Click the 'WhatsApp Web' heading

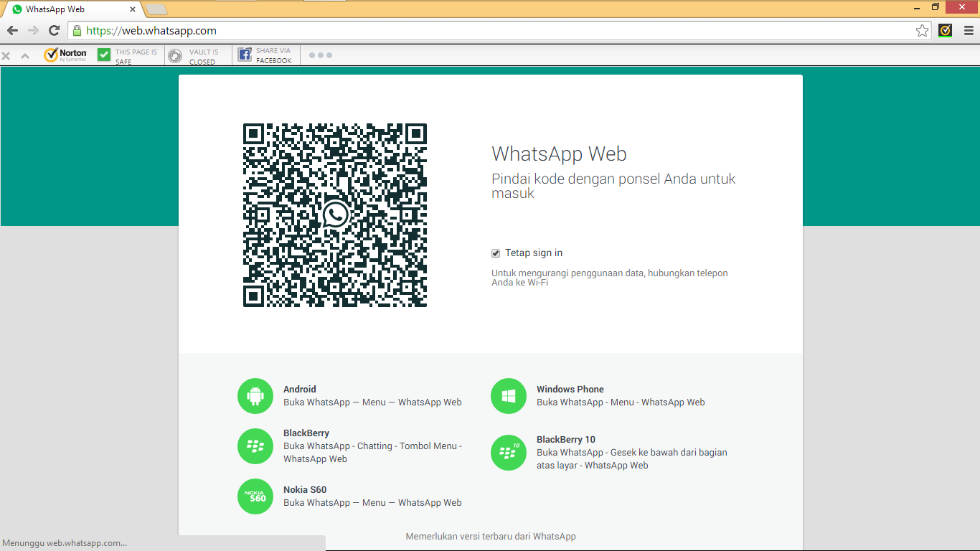tap(559, 154)
